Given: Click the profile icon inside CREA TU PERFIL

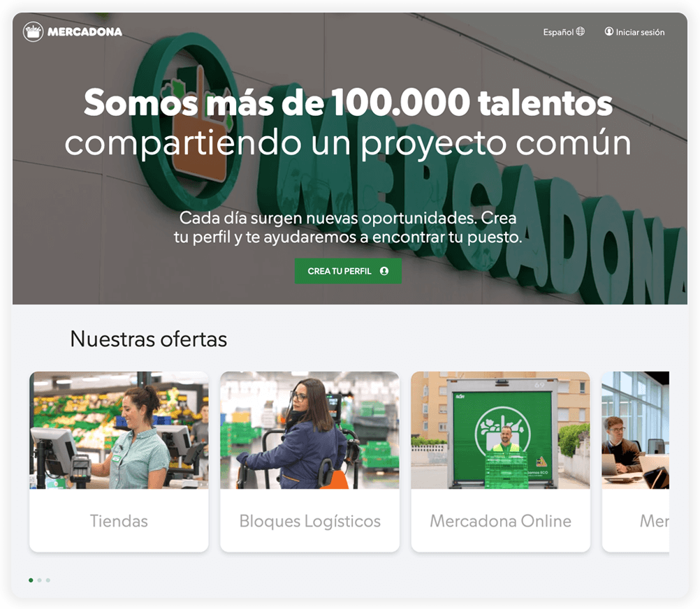Looking at the screenshot, I should [384, 271].
